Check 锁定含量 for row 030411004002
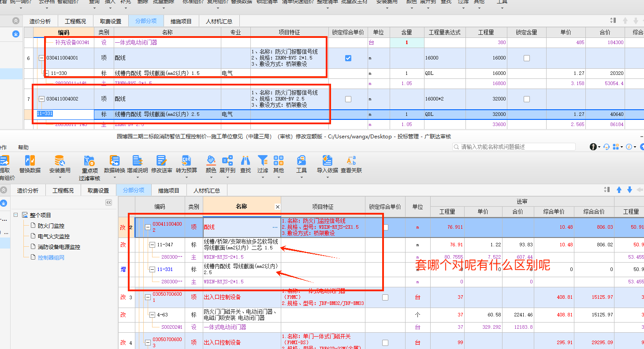The height and width of the screenshot is (349, 644). tap(526, 99)
